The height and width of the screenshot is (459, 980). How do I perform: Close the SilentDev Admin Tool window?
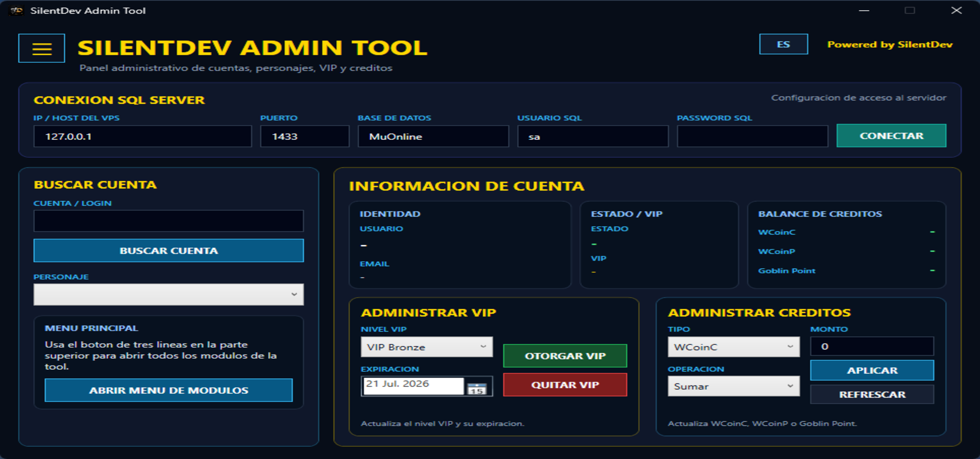click(957, 10)
